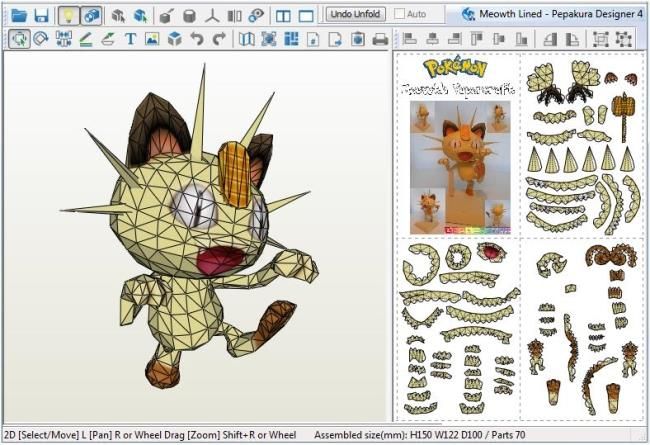Click the fit-to-view corner brackets icon
The width and height of the screenshot is (650, 445).
pos(269,39)
